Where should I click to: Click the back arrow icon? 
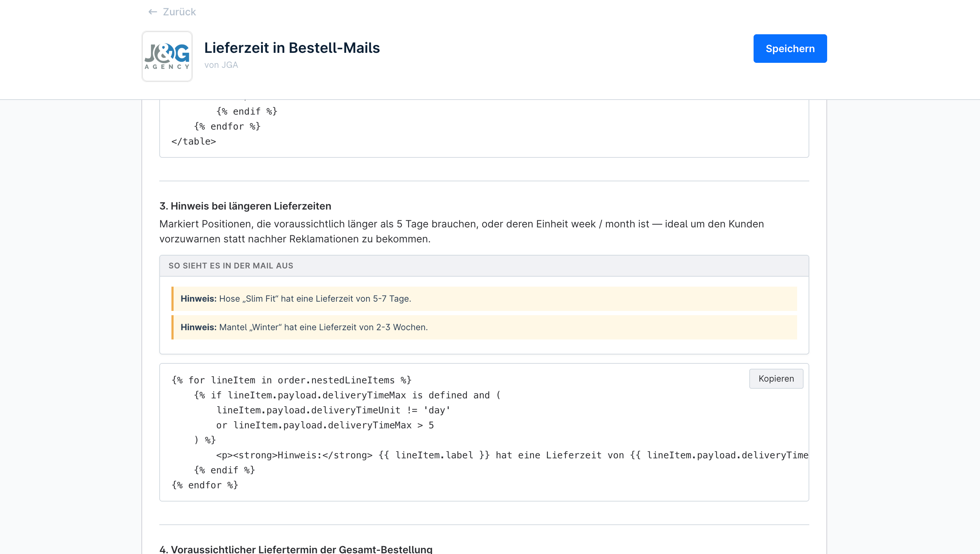[x=152, y=12]
